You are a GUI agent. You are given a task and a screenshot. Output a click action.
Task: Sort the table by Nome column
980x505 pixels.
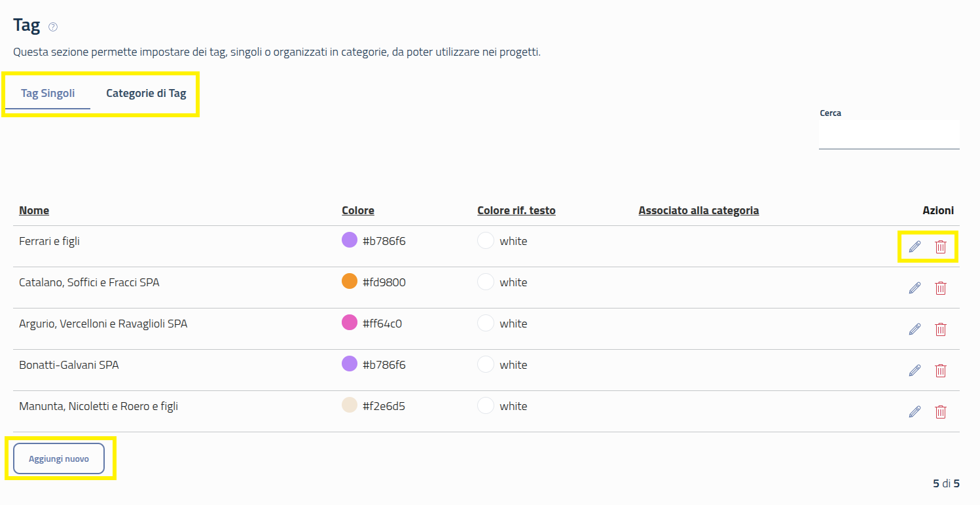[34, 210]
